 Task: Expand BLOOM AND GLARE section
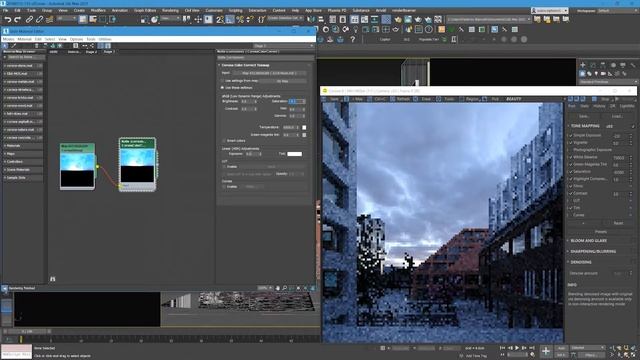(588, 241)
